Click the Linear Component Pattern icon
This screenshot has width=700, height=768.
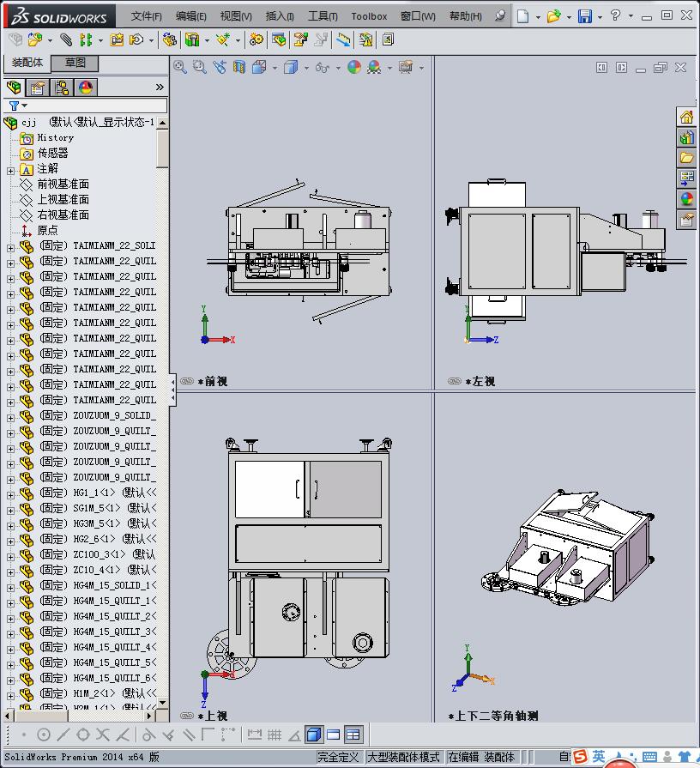click(86, 39)
